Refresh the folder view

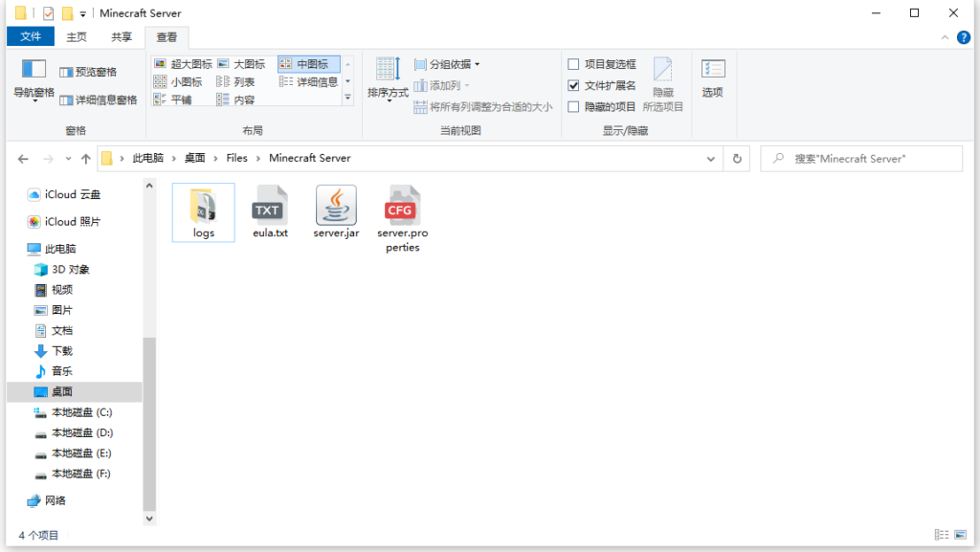tap(737, 159)
